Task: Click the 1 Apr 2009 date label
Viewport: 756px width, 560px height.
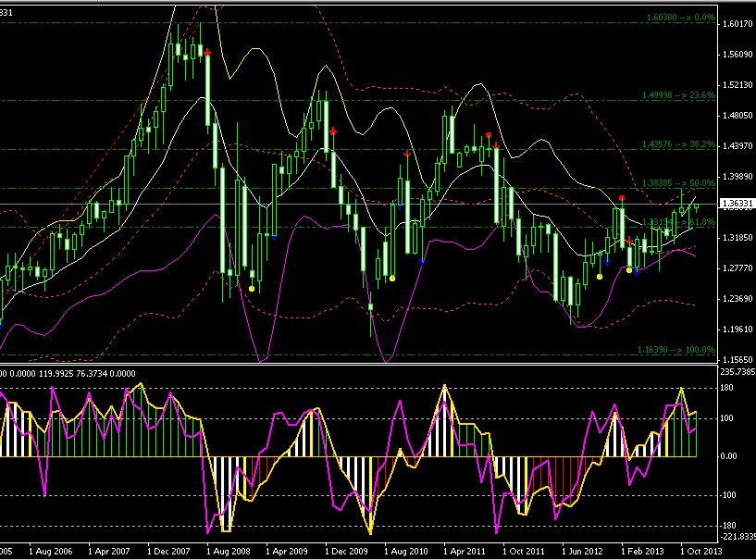Action: [x=287, y=551]
